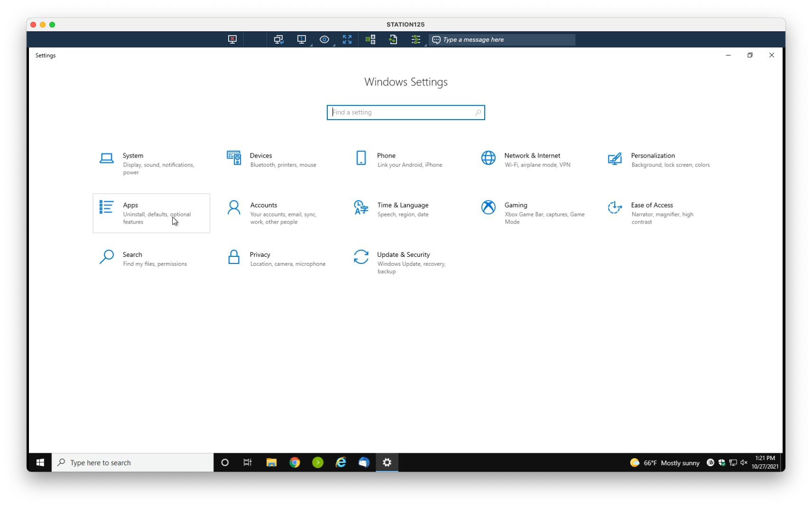Image resolution: width=812 pixels, height=507 pixels.
Task: Select the switch displays icon
Action: pyautogui.click(x=279, y=39)
